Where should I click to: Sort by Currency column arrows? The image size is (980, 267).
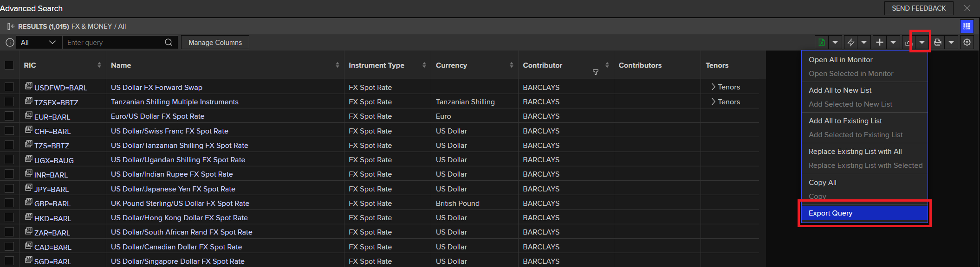(x=512, y=65)
